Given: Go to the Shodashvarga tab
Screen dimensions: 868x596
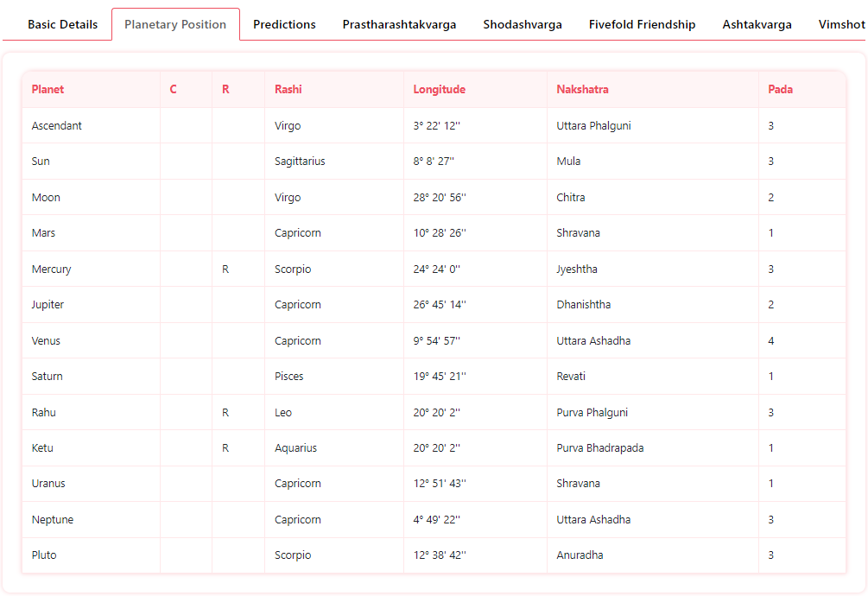Looking at the screenshot, I should pos(523,24).
